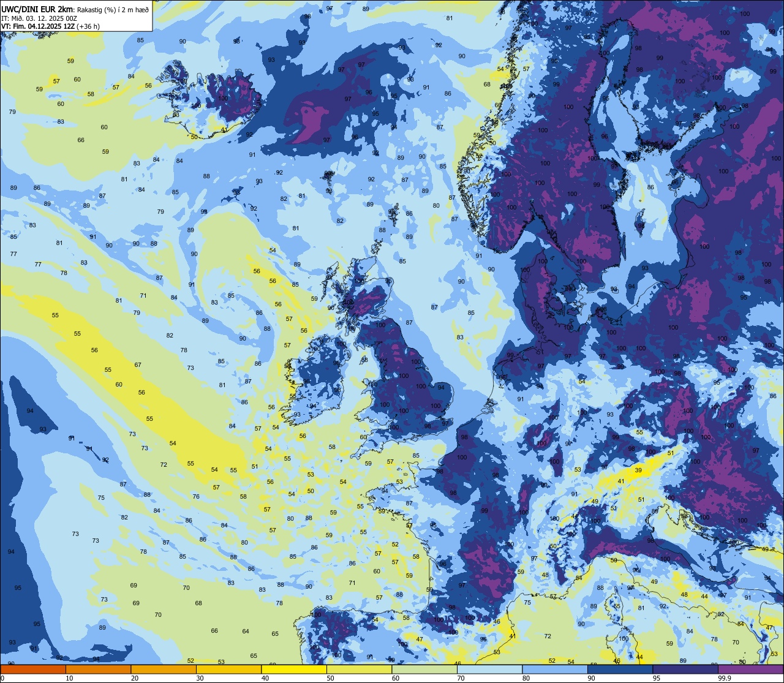Click the 30–40 legend color segment
The height and width of the screenshot is (683, 784).
[x=228, y=669]
